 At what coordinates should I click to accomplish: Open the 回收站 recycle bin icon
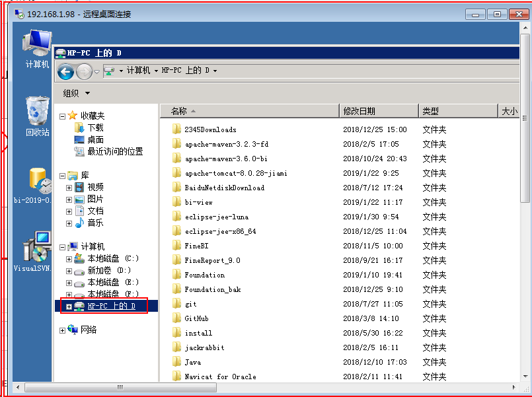pyautogui.click(x=37, y=116)
